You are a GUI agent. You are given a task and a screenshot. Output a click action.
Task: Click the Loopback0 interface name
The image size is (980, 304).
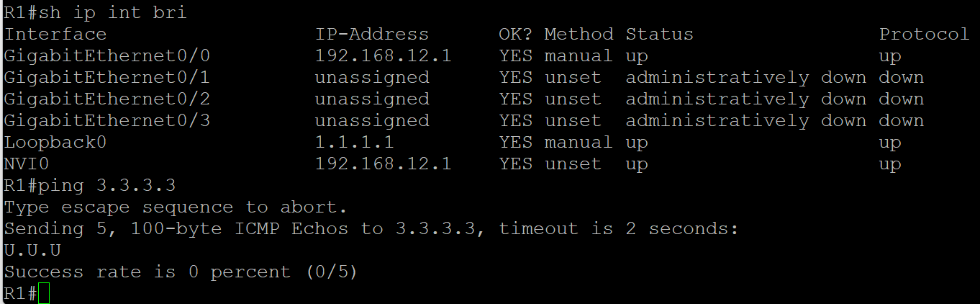[55, 143]
